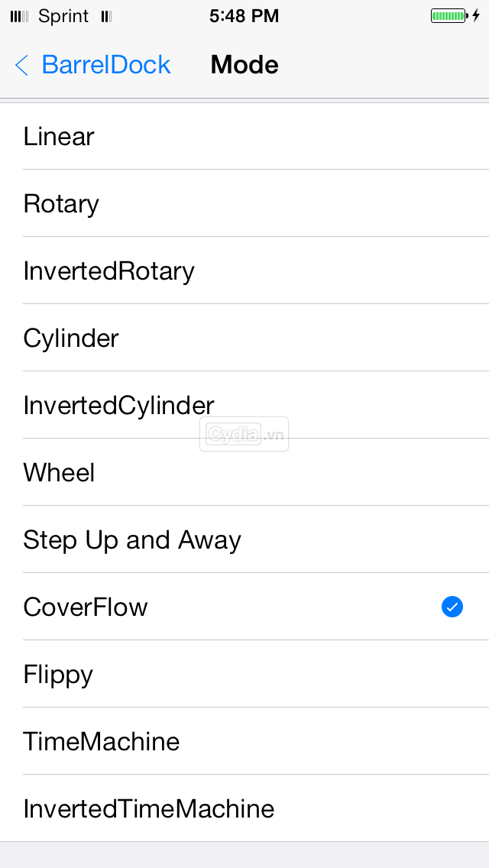Choose TimeMachine mode
Screen dimensions: 489x868
[244, 740]
